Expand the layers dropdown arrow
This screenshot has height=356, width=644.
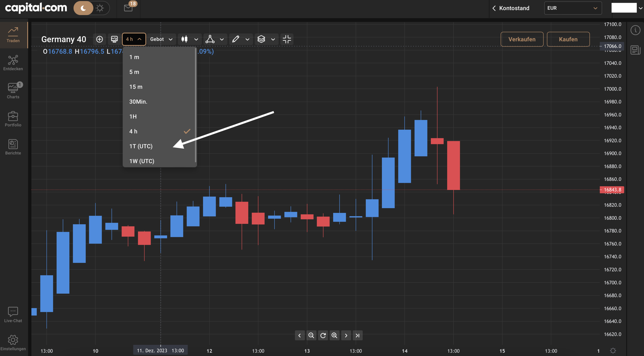[273, 39]
